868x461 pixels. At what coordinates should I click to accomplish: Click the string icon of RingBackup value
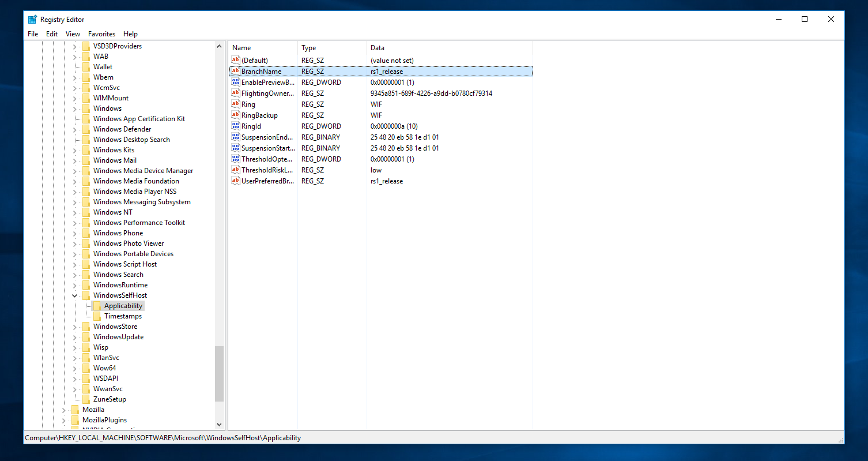[x=235, y=115]
